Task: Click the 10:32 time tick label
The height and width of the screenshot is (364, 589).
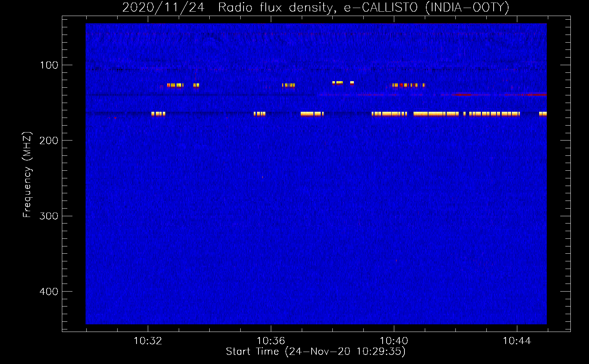Action: 148,341
